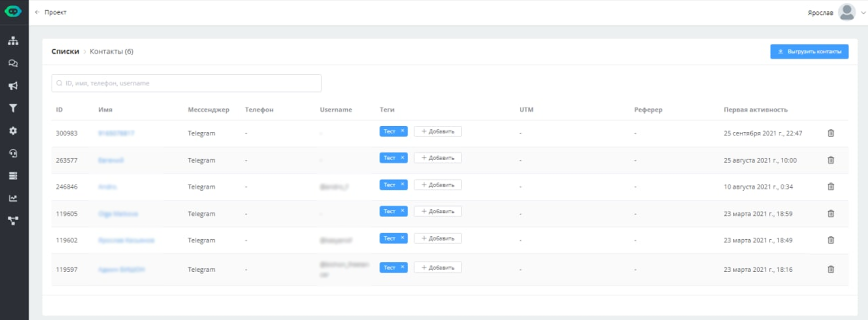Click the green eye logo at top left

click(x=13, y=11)
